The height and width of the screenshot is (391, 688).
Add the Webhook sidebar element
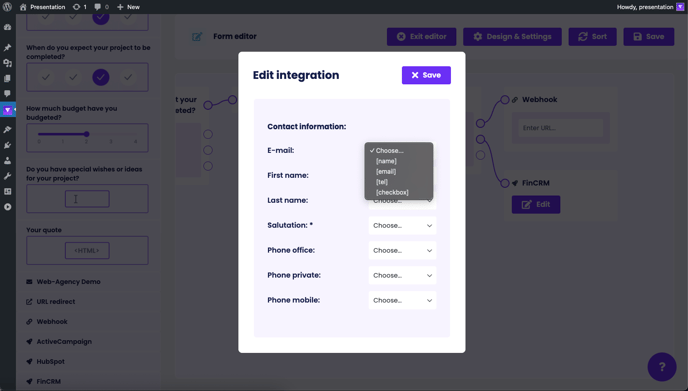pyautogui.click(x=88, y=322)
